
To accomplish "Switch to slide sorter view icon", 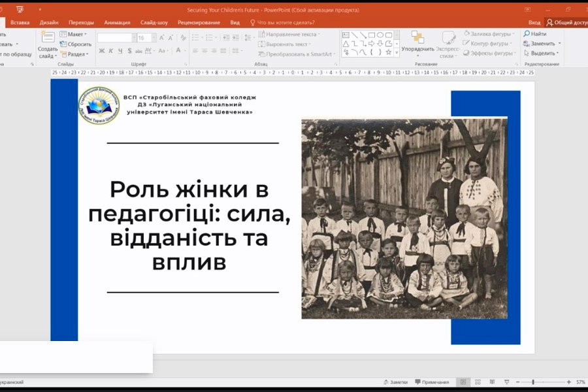I will pos(477,382).
